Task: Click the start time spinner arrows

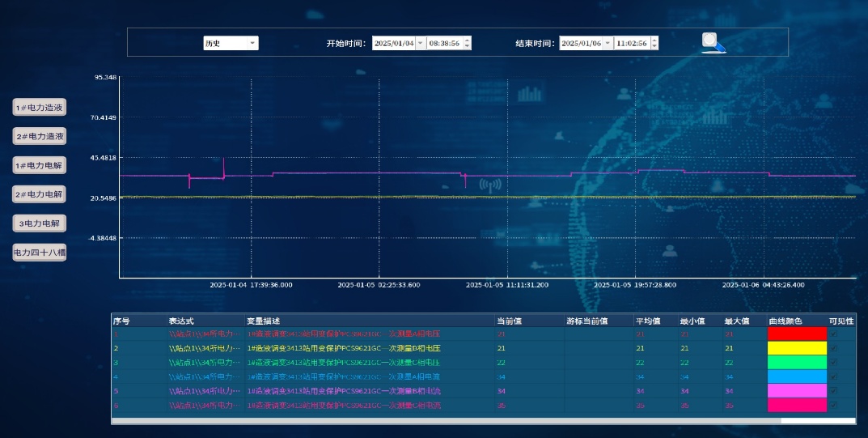Action: point(468,43)
